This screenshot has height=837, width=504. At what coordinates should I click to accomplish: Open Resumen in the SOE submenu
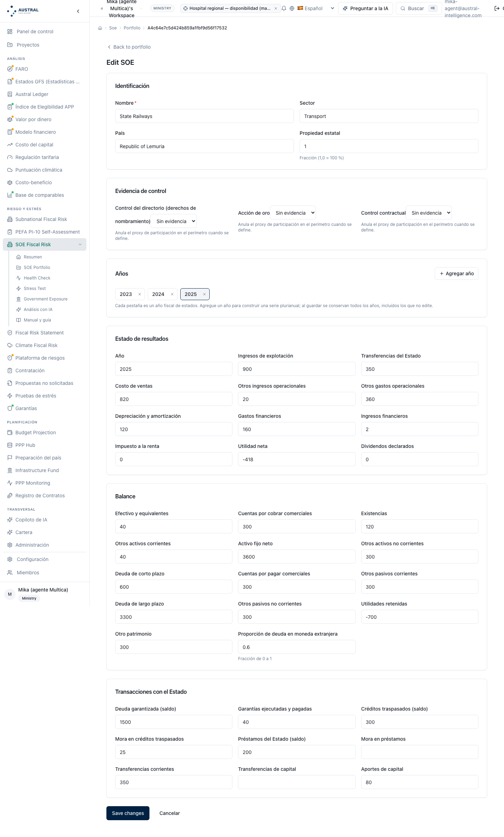click(x=33, y=257)
